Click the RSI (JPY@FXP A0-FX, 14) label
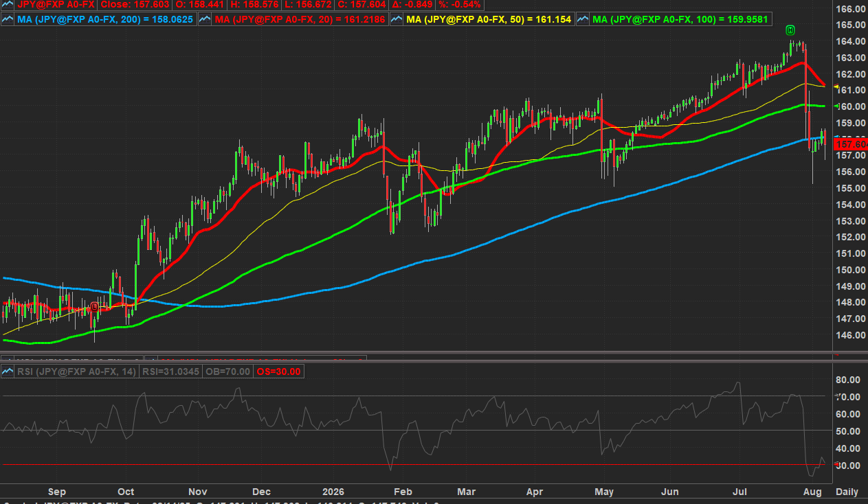Image resolution: width=868 pixels, height=504 pixels. 77,371
